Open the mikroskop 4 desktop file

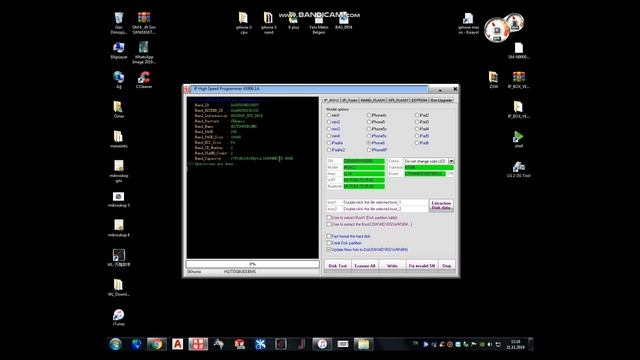click(119, 229)
